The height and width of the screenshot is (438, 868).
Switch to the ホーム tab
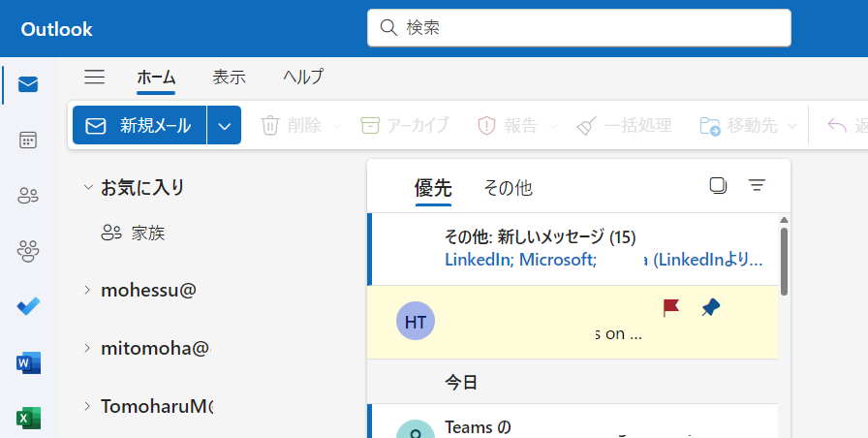click(x=156, y=78)
